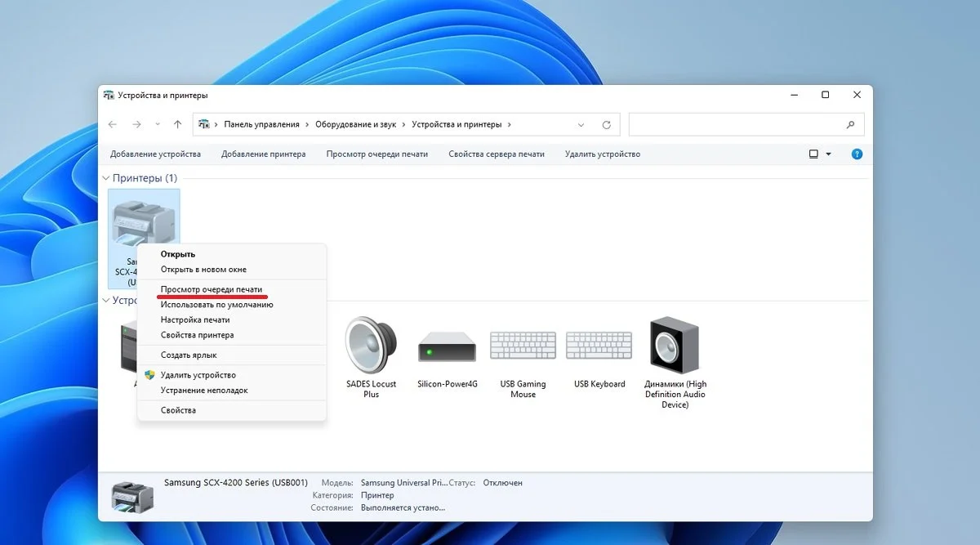Open address bar history dropdown chevron
980x545 pixels.
(581, 125)
